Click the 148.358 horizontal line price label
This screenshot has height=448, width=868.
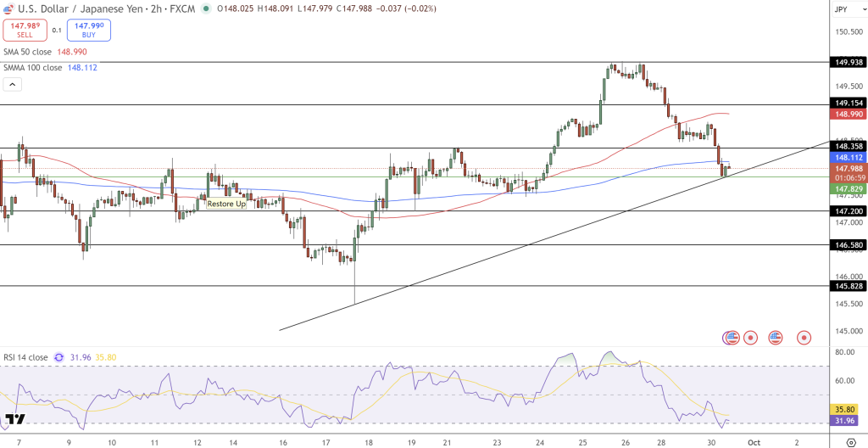847,147
